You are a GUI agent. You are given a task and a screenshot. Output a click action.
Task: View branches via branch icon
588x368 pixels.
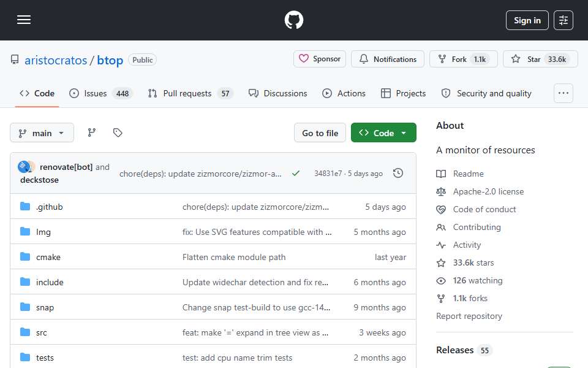pos(91,132)
